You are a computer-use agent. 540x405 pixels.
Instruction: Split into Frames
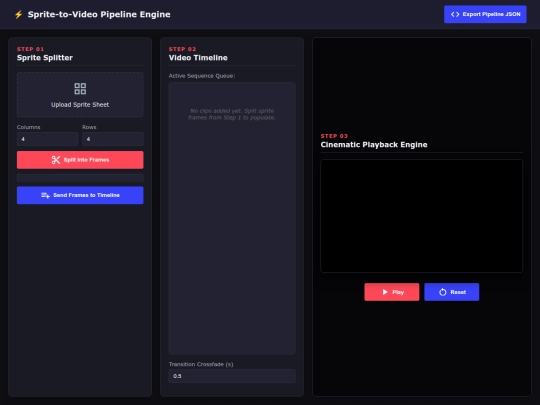tap(80, 160)
